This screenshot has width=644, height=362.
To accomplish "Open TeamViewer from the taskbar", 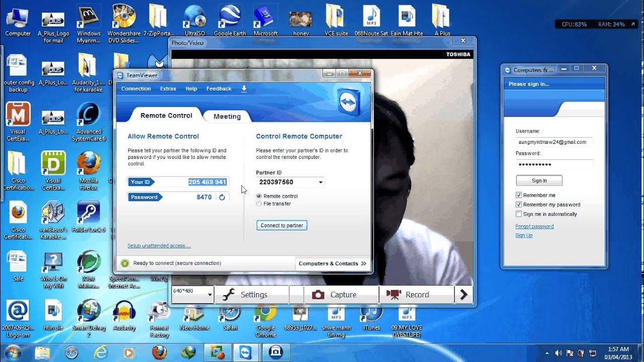I will pos(246,352).
